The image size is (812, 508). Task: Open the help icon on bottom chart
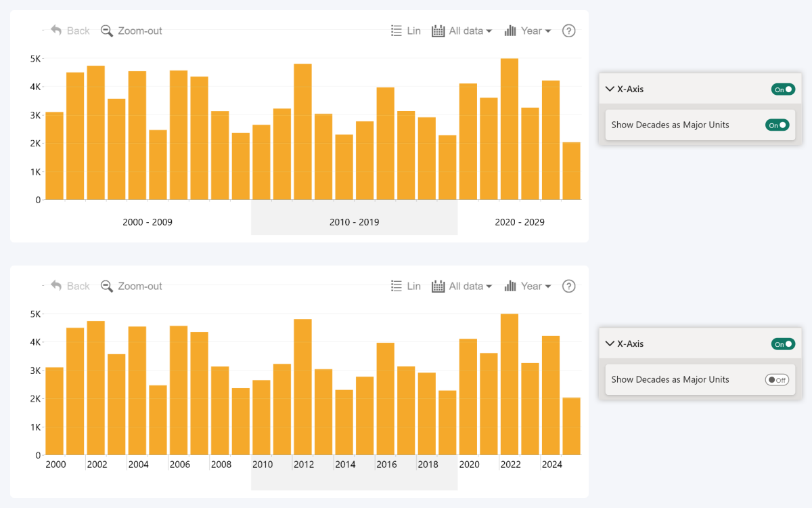[568, 286]
